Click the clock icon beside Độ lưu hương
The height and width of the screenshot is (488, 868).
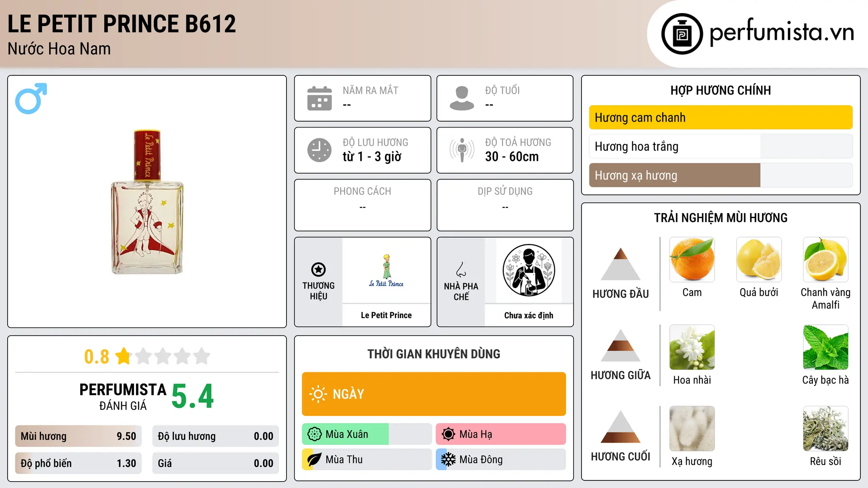click(320, 150)
